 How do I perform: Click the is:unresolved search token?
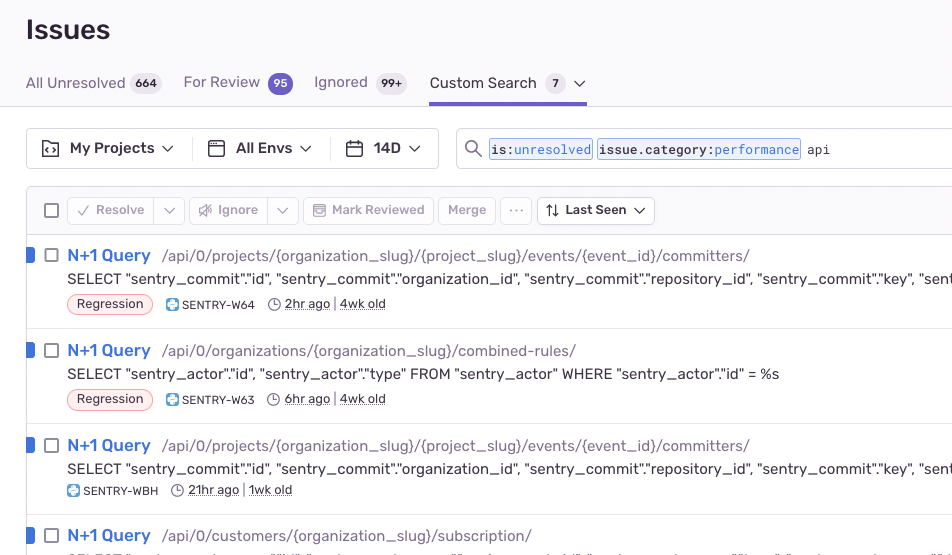click(541, 149)
